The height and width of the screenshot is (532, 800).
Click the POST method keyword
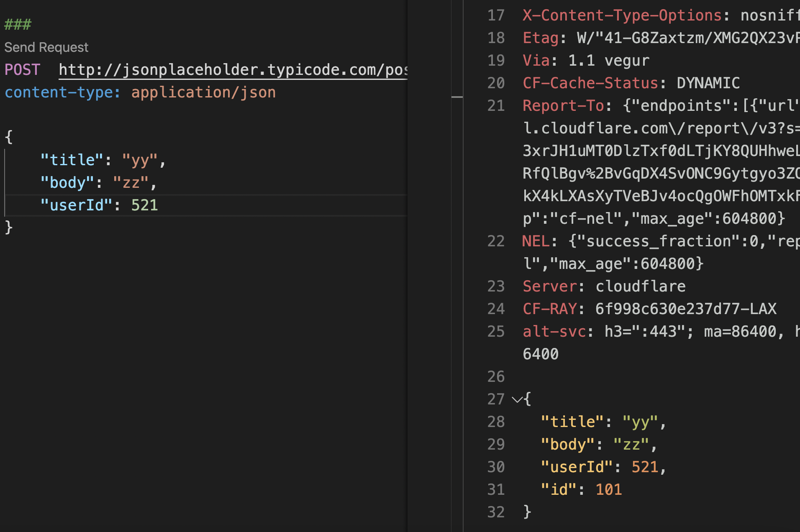click(x=22, y=70)
